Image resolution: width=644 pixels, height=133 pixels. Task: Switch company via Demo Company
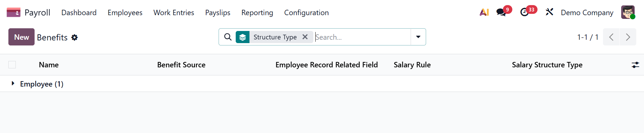click(x=587, y=12)
